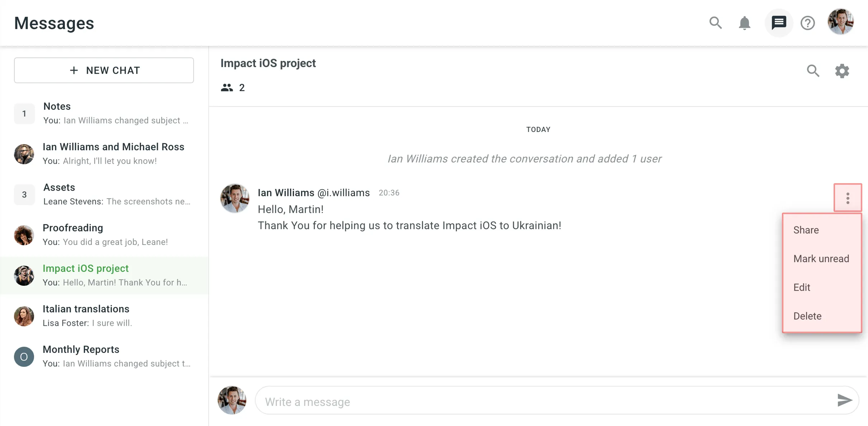Toggle the message three-dot options menu

pyautogui.click(x=848, y=198)
